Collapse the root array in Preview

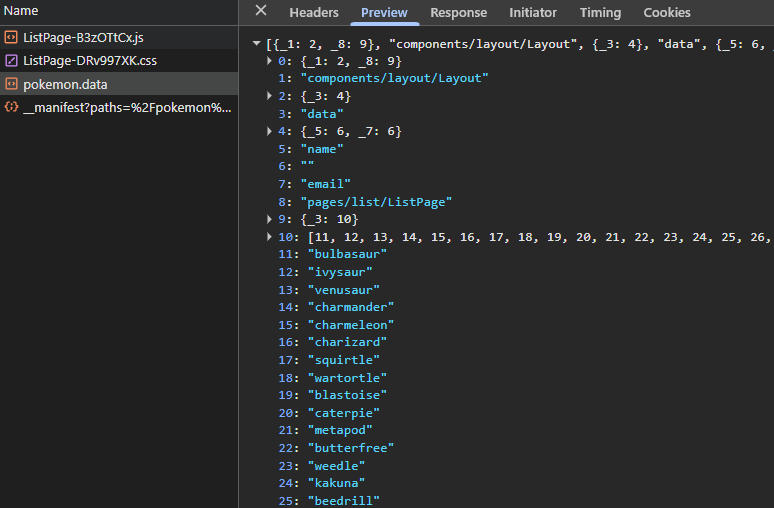coord(258,43)
